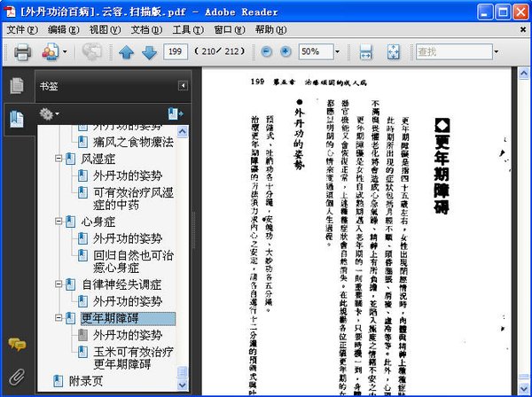Select the fit width page icon
Image resolution: width=532 pixels, height=397 pixels.
365,52
